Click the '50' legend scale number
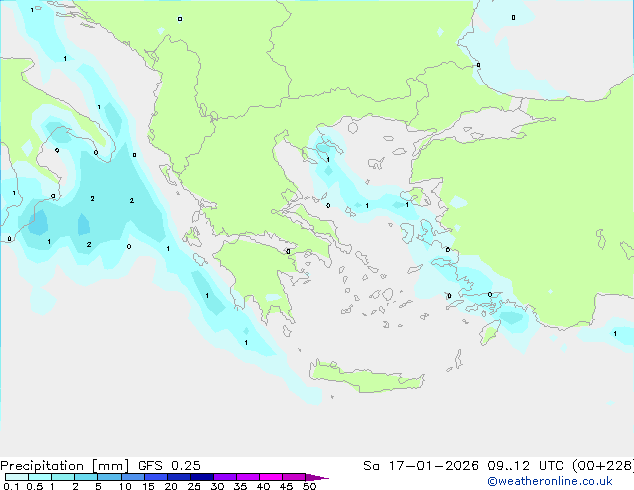This screenshot has width=634, height=490. pos(310,486)
